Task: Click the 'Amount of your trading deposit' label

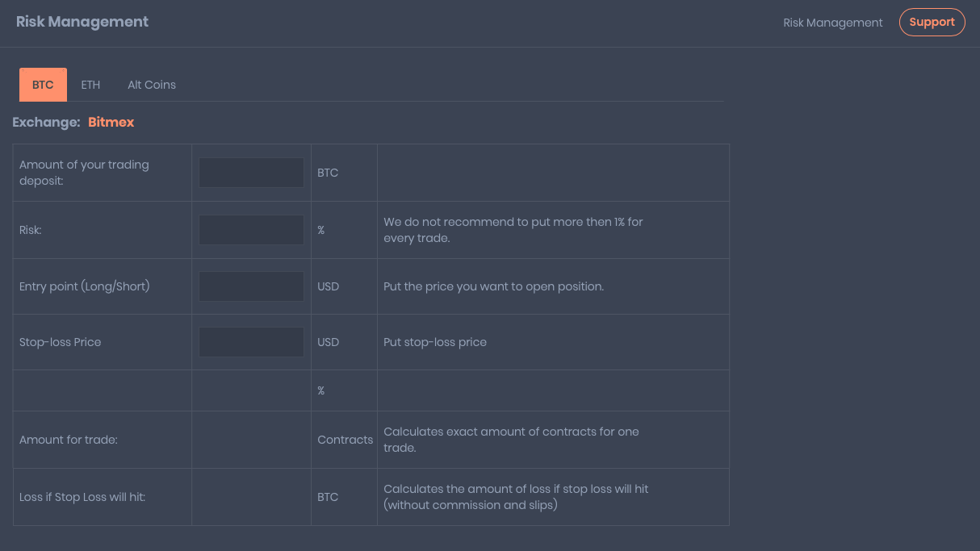Action: click(x=84, y=173)
